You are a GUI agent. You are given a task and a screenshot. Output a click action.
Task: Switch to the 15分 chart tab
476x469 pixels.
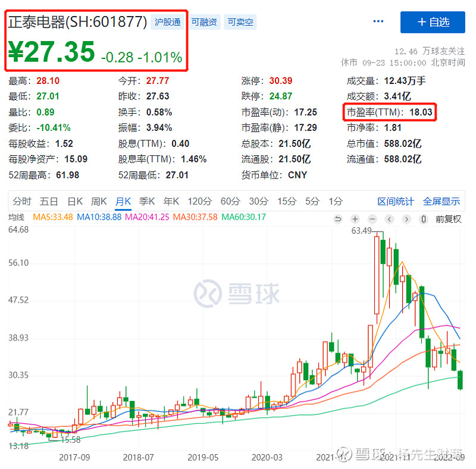click(287, 201)
